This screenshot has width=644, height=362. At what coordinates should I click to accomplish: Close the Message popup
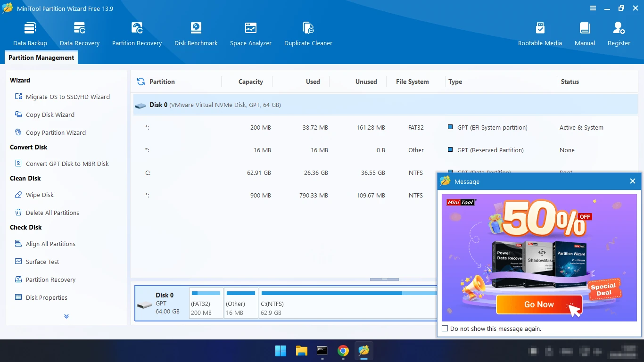tap(633, 181)
